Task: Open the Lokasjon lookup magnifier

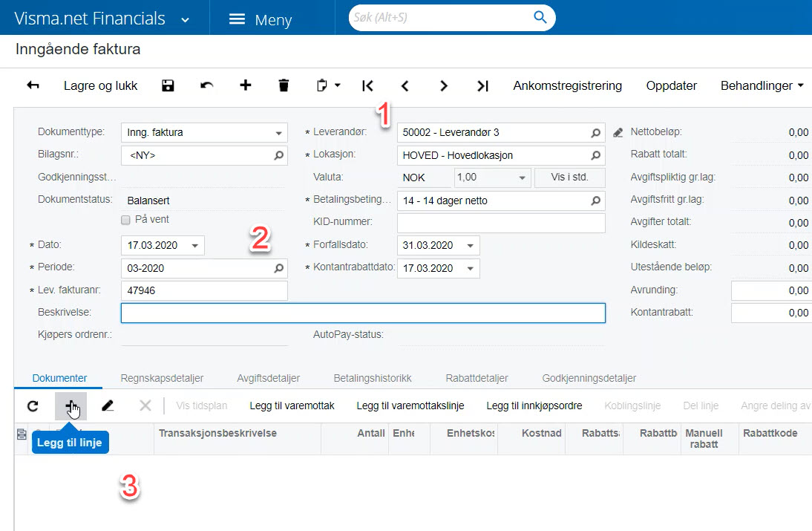Action: coord(595,155)
